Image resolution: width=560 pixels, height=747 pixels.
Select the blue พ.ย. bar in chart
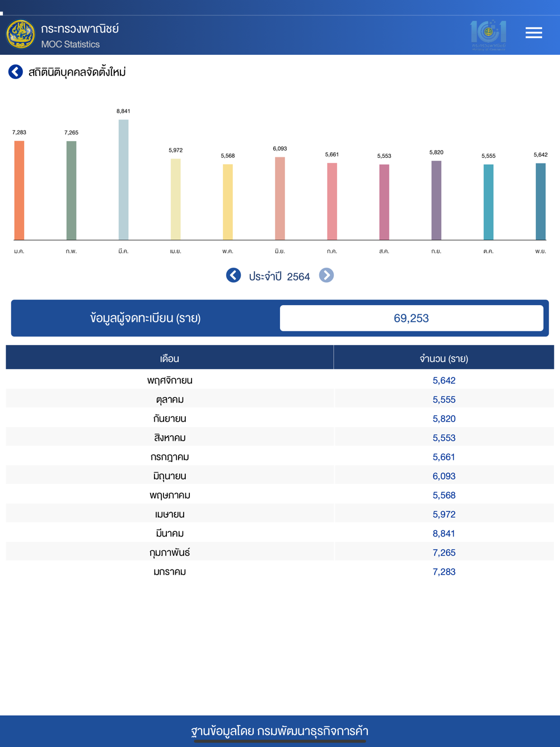pos(540,202)
